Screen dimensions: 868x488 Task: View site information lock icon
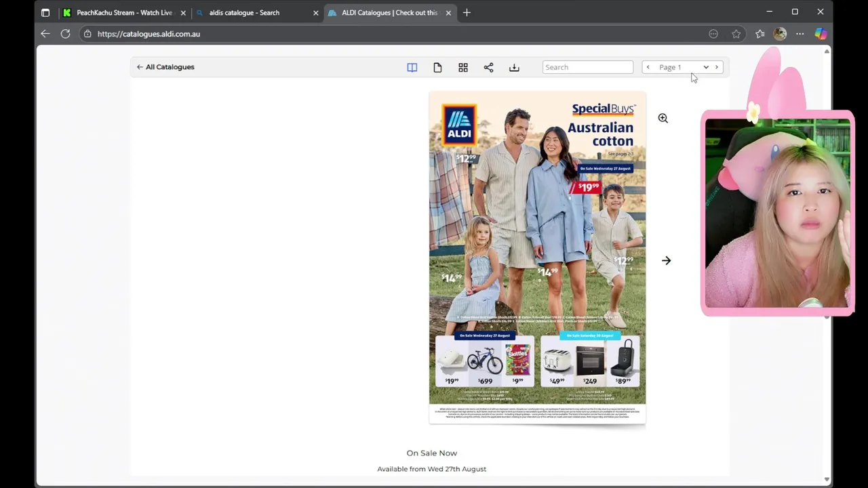tap(87, 34)
